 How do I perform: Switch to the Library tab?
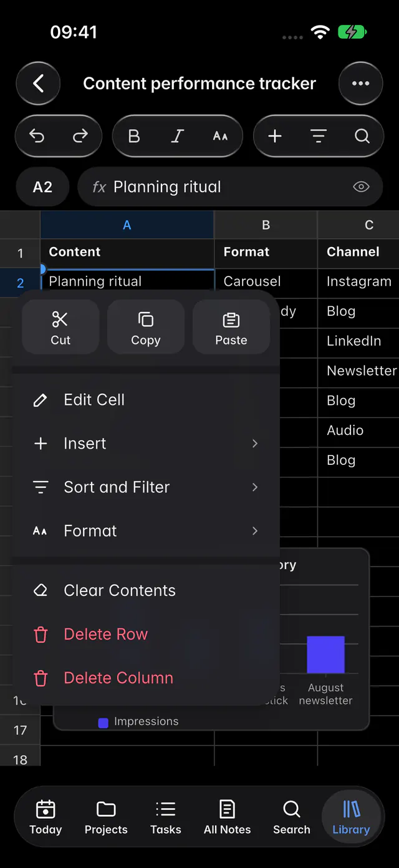(351, 817)
